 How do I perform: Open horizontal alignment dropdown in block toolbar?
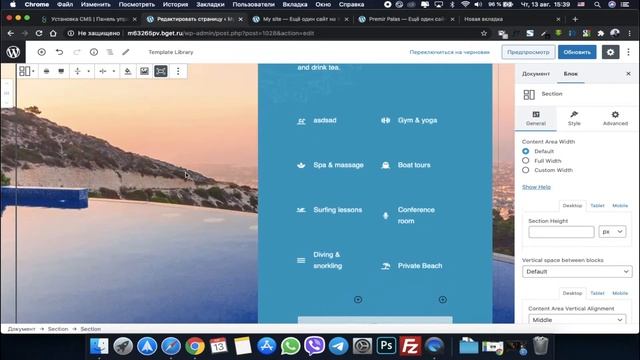click(107, 71)
